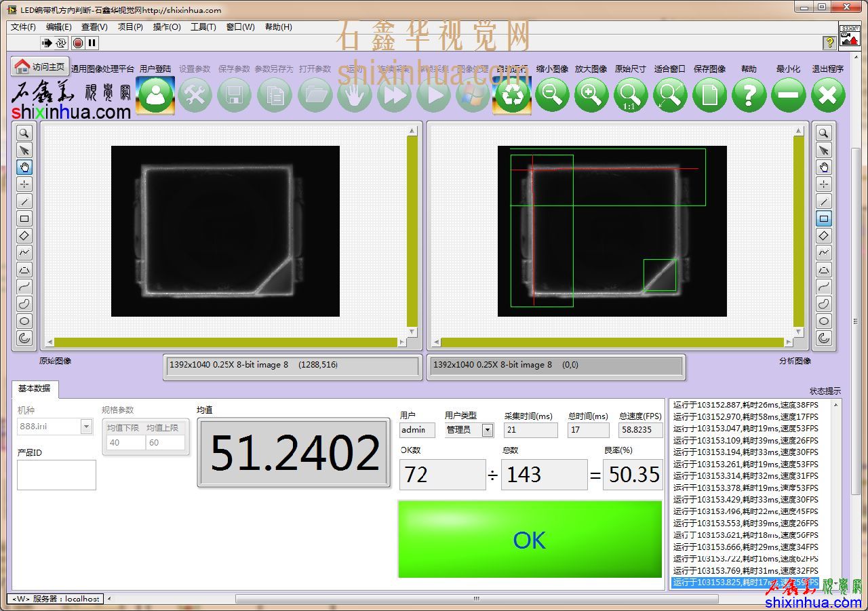The width and height of the screenshot is (868, 611).
Task: Open the 用户类型 user type dropdown
Action: [487, 430]
